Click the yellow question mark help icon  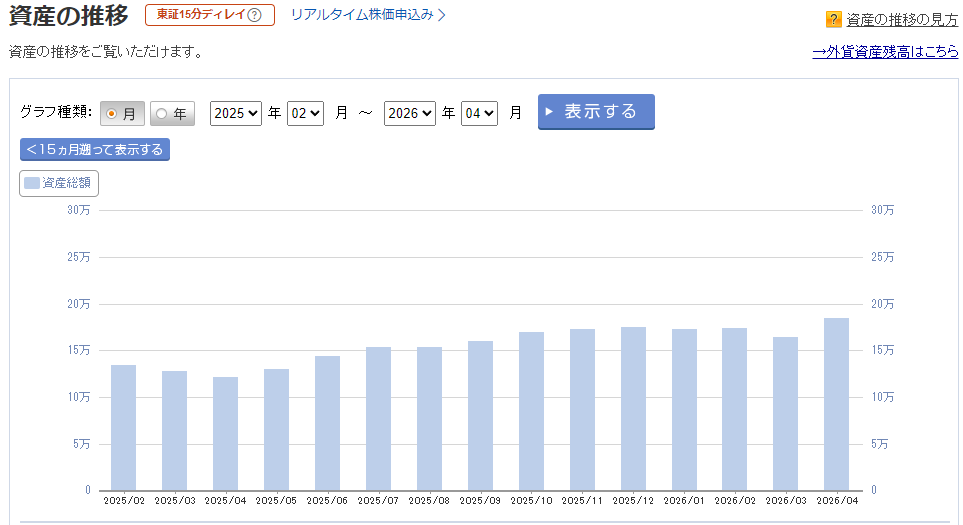click(x=833, y=19)
